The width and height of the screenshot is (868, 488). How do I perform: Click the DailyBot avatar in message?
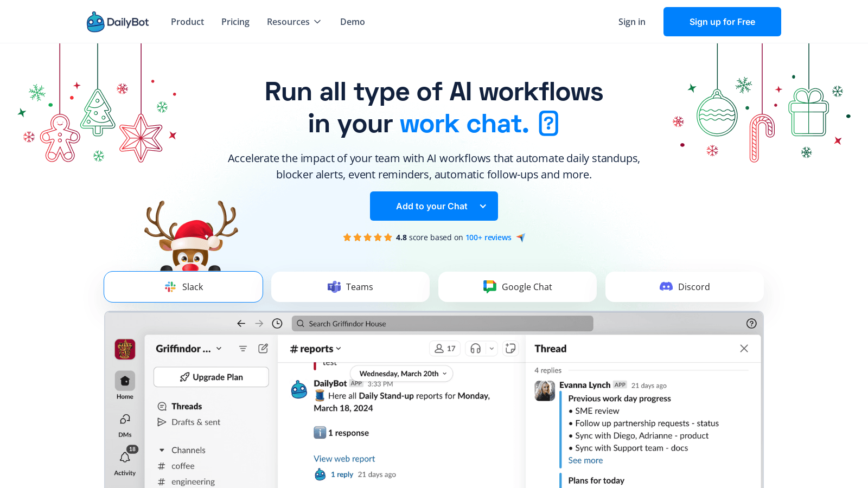coord(299,389)
